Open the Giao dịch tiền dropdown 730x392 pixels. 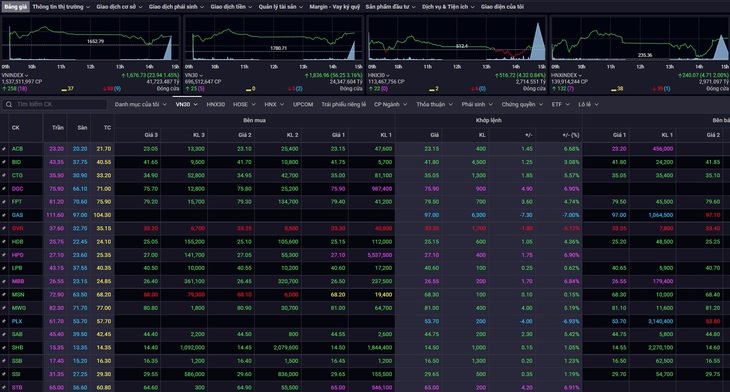click(x=231, y=7)
